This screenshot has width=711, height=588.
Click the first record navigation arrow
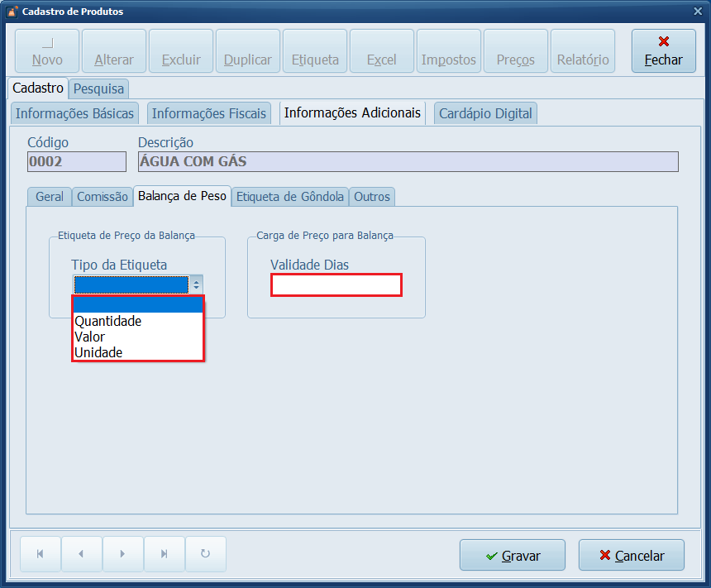(x=40, y=554)
